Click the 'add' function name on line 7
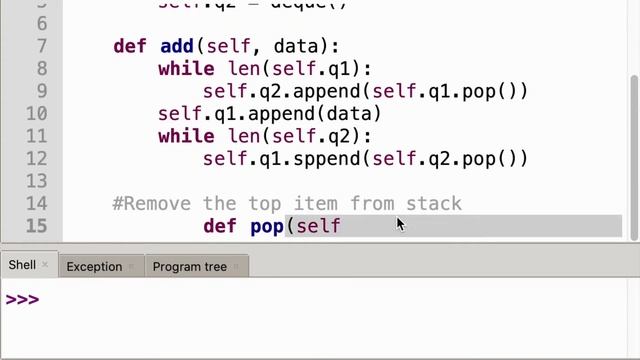 click(x=177, y=46)
